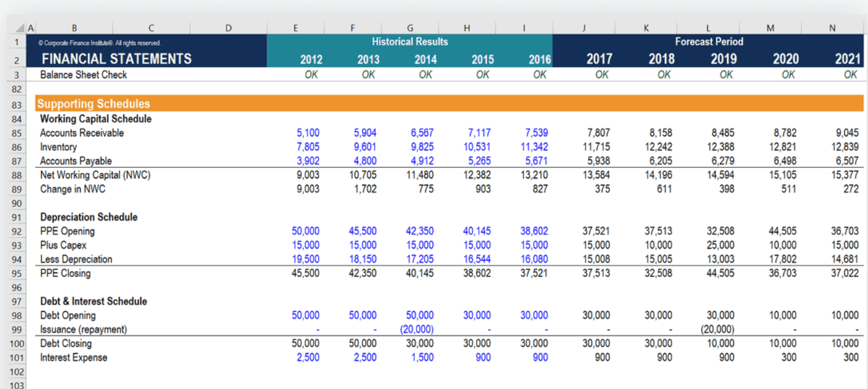This screenshot has width=868, height=389.
Task: Select the Net Working Capital (NWC) label
Action: [95, 176]
